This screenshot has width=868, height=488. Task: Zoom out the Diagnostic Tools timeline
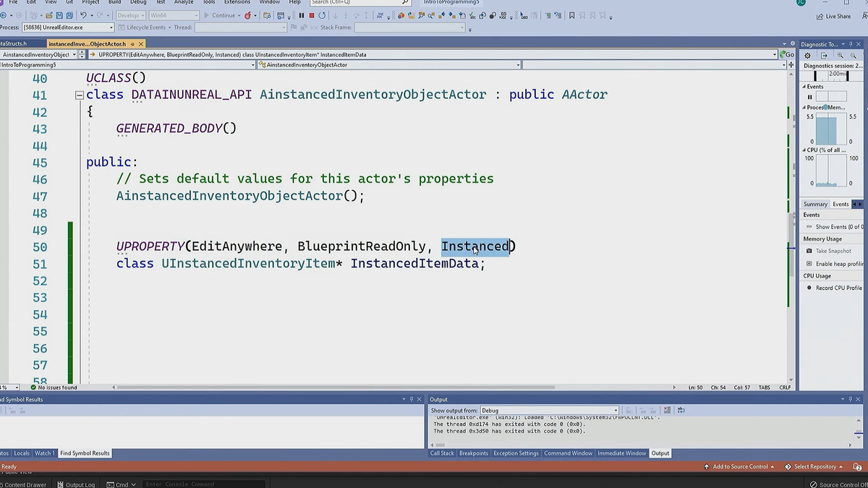click(x=853, y=55)
